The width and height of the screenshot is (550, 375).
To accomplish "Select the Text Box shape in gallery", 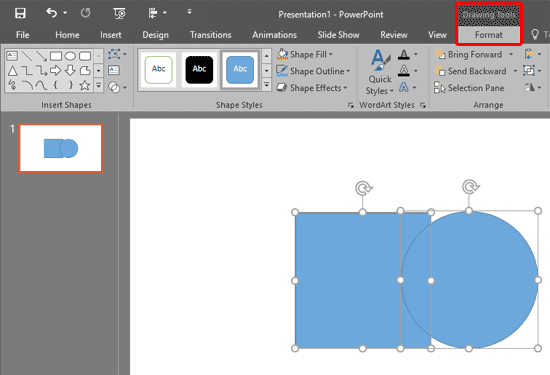I will [x=12, y=55].
